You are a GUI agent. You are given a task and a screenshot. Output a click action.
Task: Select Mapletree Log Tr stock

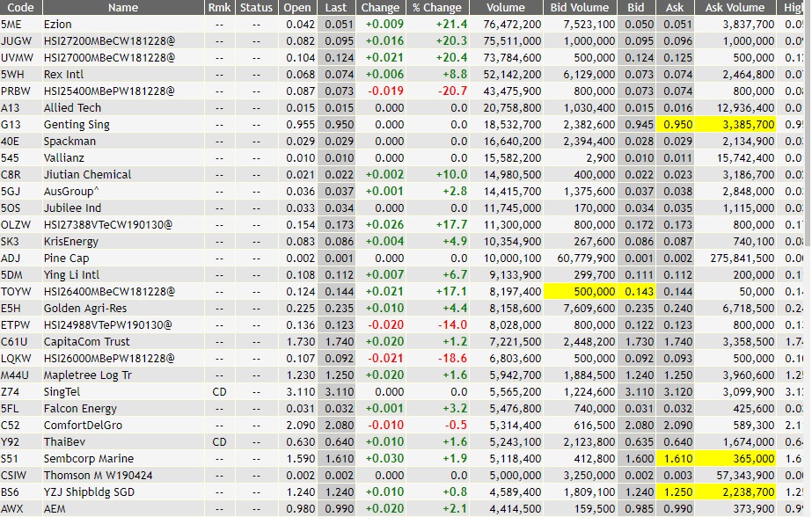[87, 375]
